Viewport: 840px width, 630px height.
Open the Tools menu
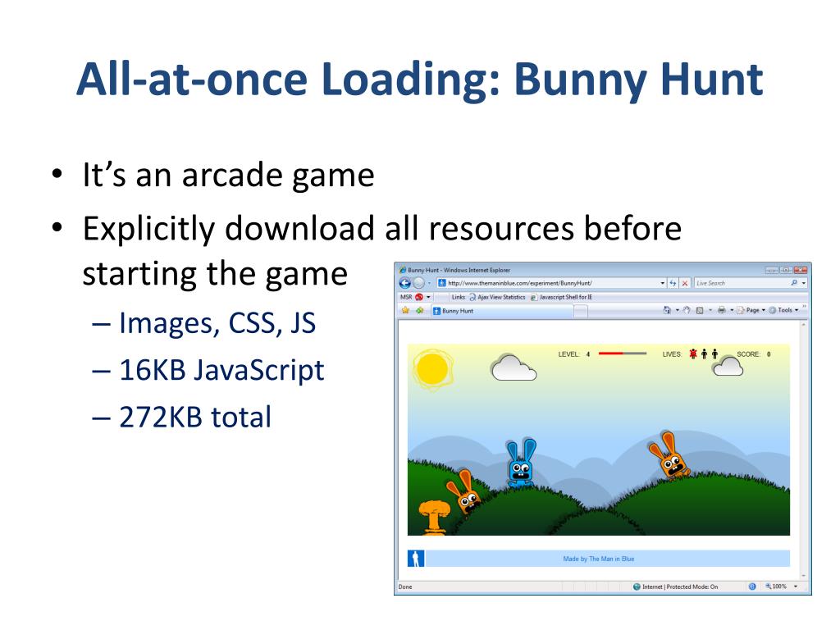click(x=783, y=310)
